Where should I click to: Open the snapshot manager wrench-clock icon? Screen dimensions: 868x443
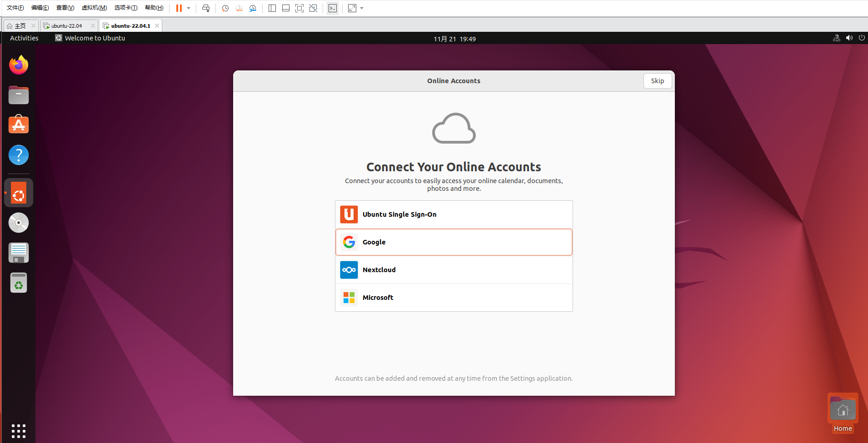(x=253, y=8)
